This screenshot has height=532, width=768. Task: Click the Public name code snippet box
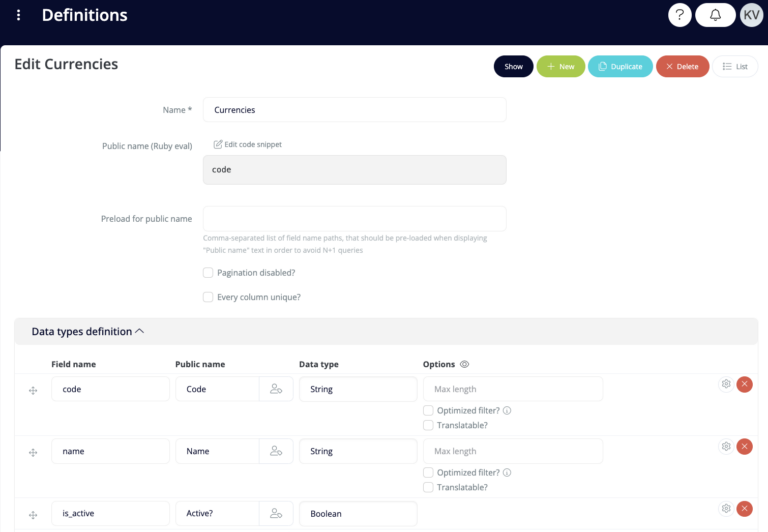tap(355, 170)
